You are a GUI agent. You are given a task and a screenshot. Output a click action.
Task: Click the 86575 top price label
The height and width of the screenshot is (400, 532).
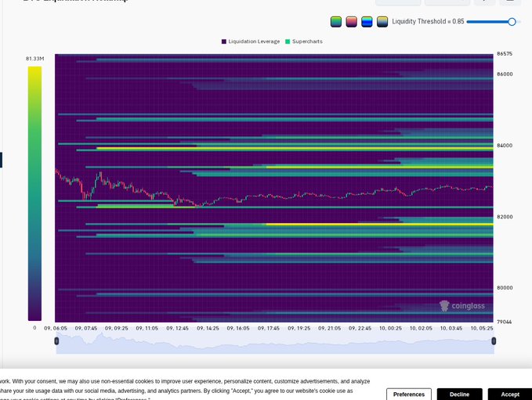point(505,54)
